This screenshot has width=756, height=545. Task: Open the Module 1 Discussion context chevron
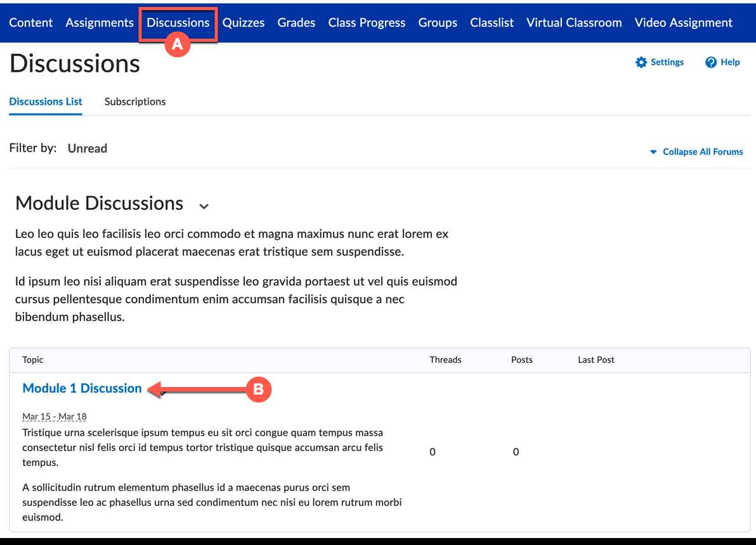(163, 393)
